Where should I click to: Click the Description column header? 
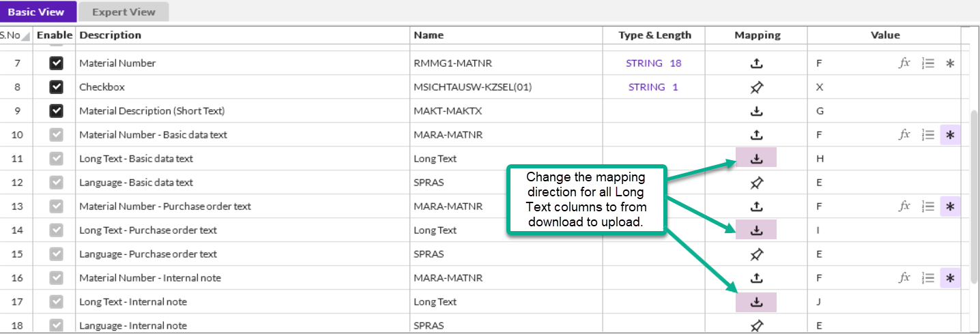point(111,35)
